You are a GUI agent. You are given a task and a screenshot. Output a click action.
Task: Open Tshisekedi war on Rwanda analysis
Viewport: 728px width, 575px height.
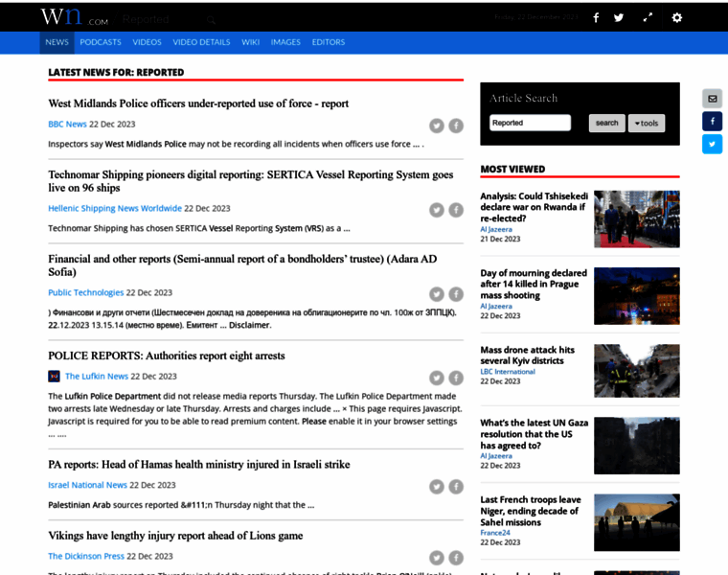[534, 207]
